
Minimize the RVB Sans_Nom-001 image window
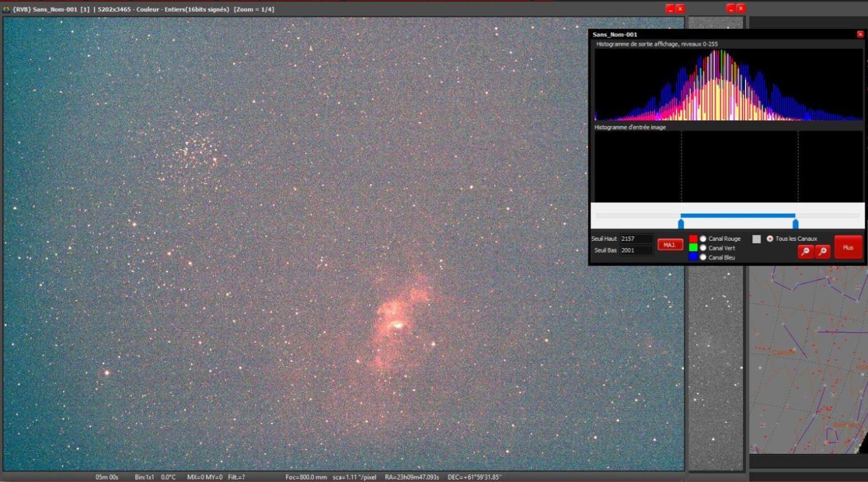670,9
